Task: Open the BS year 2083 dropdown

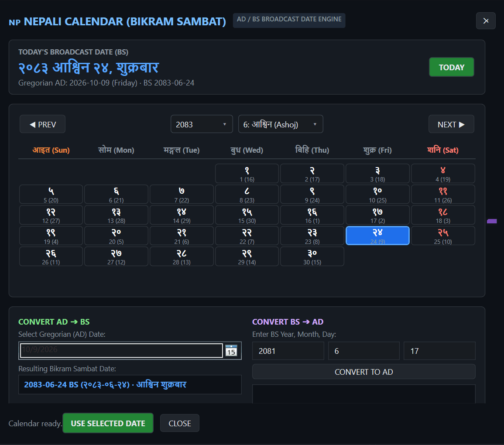Action: coord(202,124)
